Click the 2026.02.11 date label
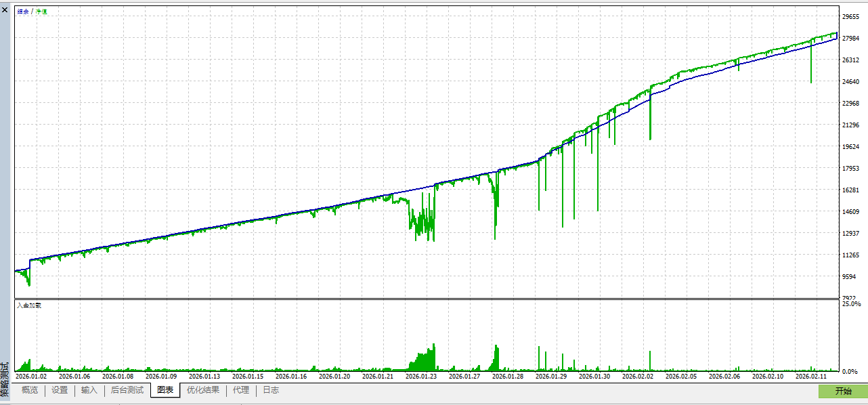Viewport: 868px width, 405px height. click(x=811, y=376)
